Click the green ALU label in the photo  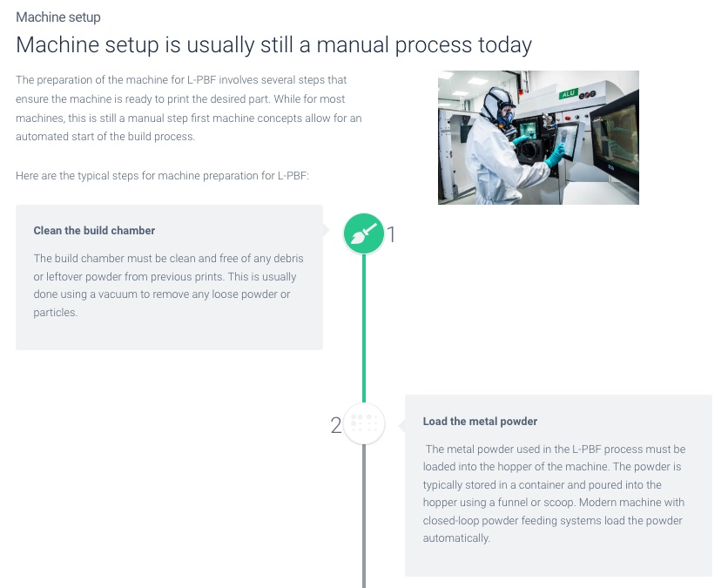569,94
